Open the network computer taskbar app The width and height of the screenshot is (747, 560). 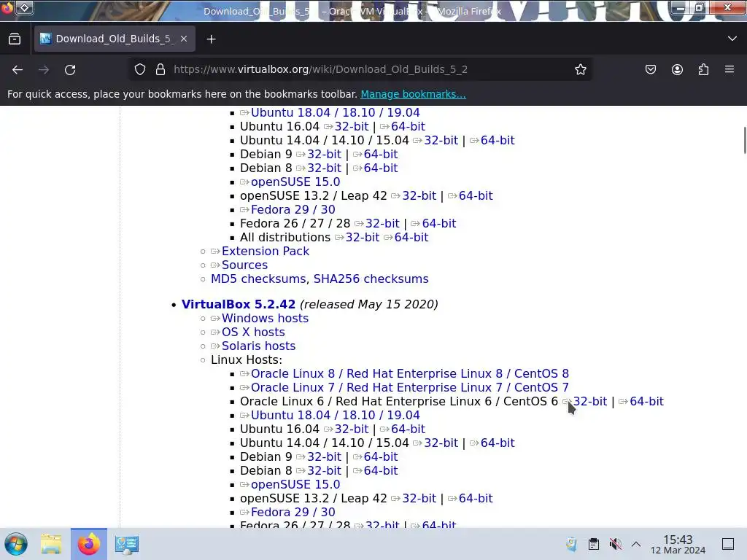pyautogui.click(x=127, y=544)
